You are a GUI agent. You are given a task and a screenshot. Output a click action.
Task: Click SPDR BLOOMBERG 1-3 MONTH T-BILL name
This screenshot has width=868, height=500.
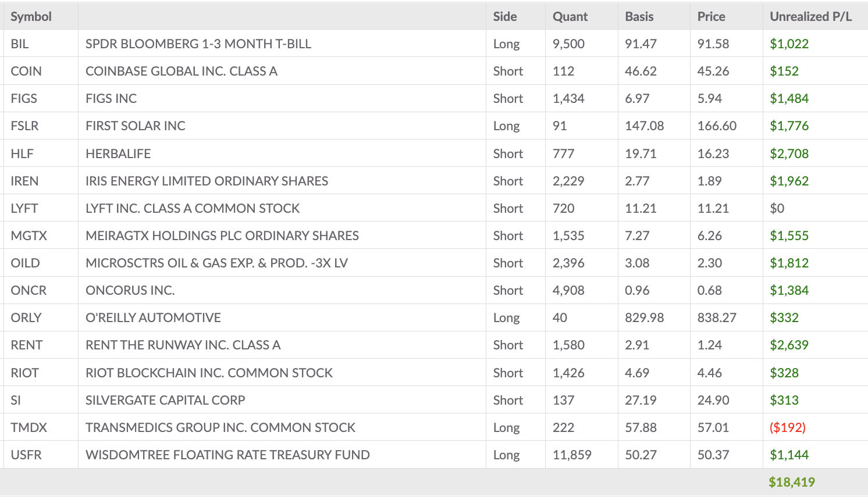[x=198, y=44]
